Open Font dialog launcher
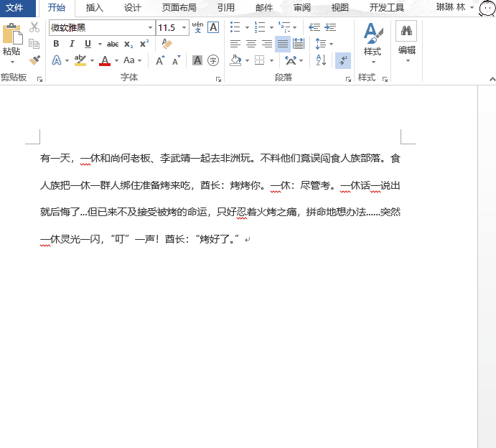496x448 pixels. pos(218,79)
